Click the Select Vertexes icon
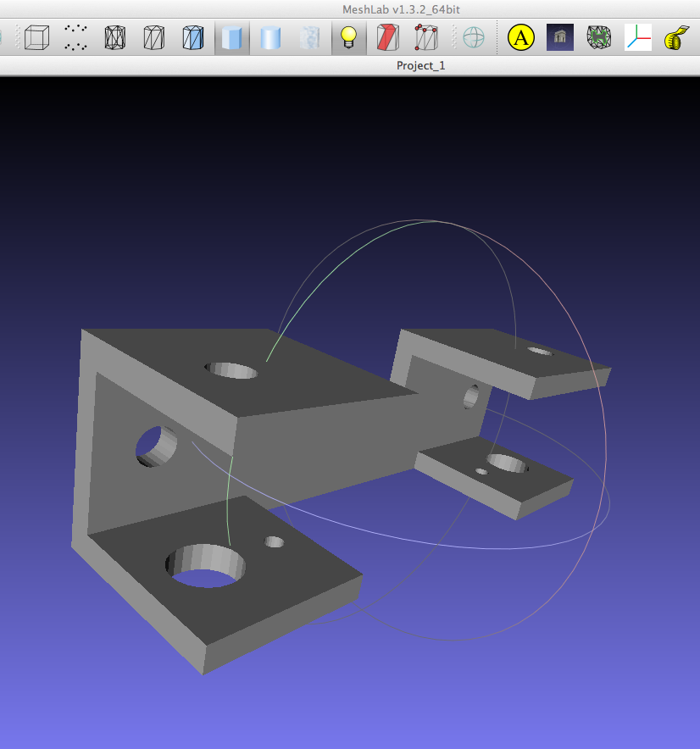 pyautogui.click(x=426, y=37)
